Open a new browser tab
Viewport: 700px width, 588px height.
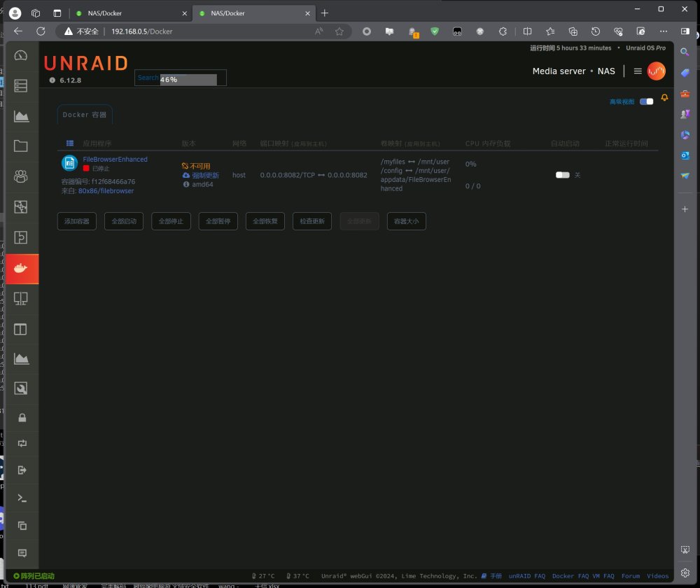click(325, 13)
